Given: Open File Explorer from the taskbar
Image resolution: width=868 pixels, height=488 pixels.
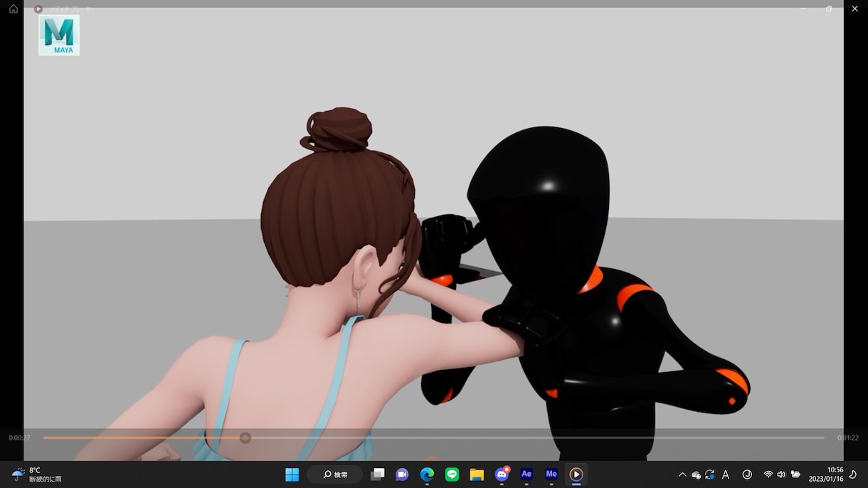Looking at the screenshot, I should click(477, 474).
